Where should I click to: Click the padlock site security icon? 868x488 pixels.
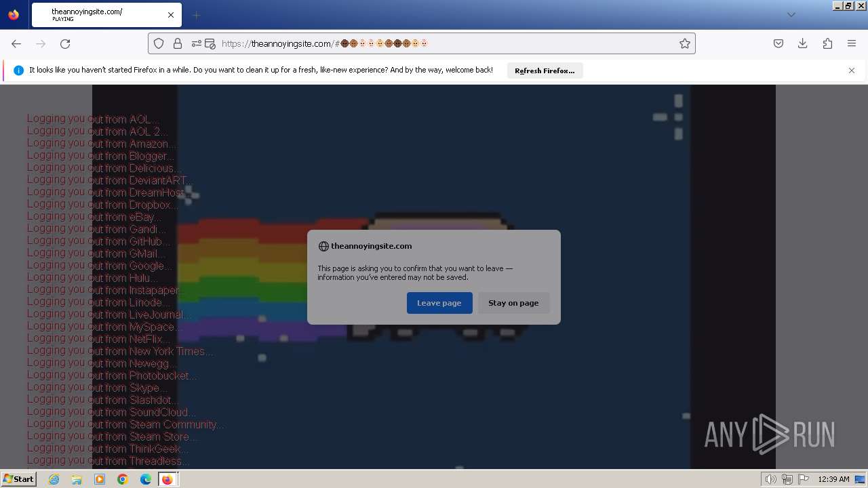178,43
